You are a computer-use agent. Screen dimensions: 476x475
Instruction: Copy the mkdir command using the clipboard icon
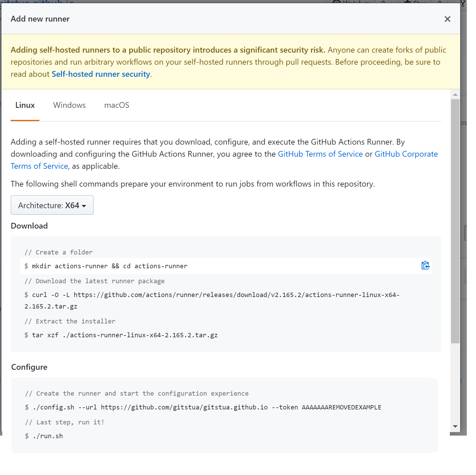coord(425,266)
